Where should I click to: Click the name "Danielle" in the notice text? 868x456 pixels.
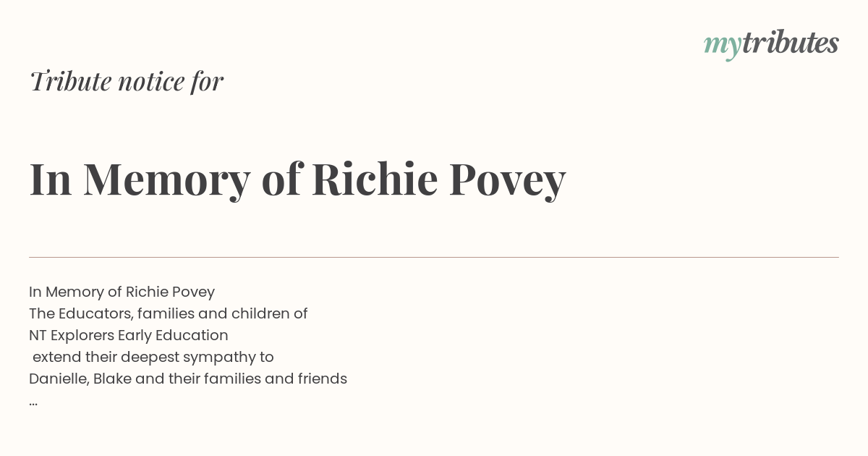pos(59,379)
